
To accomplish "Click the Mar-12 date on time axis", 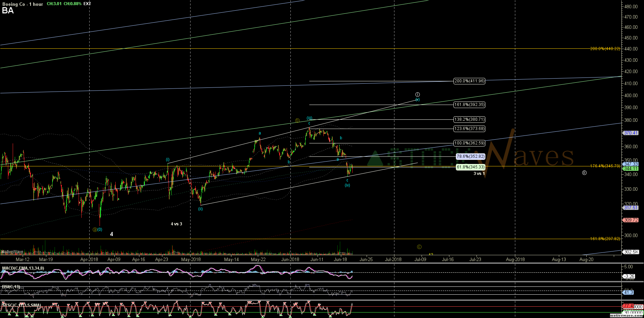I will [23, 259].
